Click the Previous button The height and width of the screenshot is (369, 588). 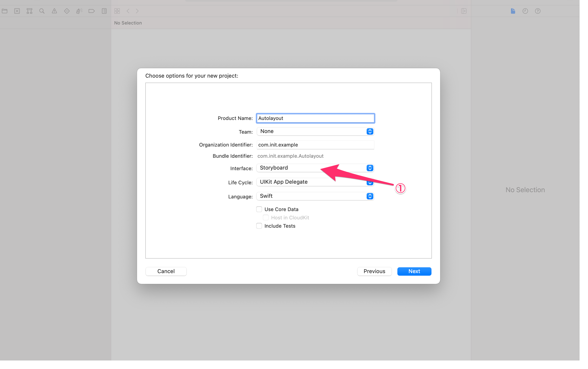point(374,271)
